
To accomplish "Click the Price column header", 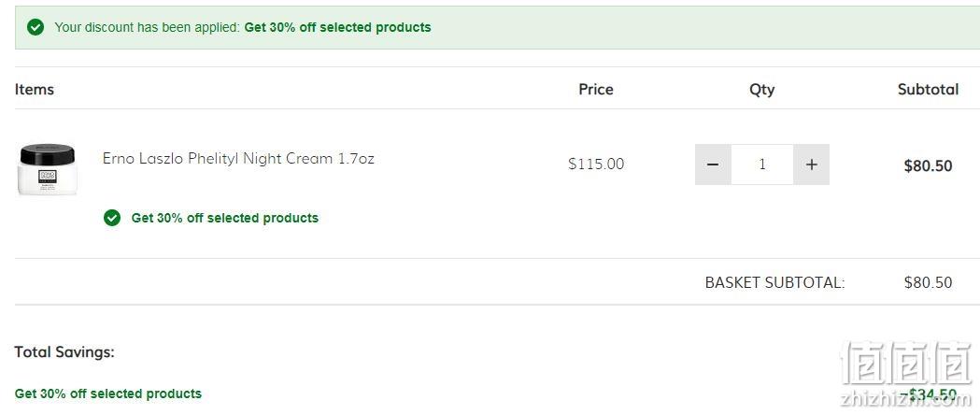I will [x=596, y=90].
